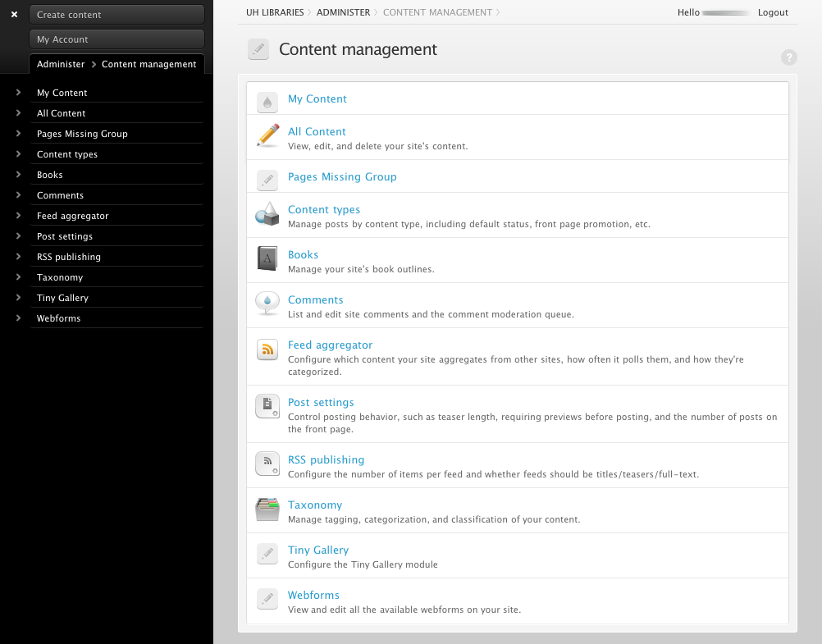Image resolution: width=822 pixels, height=644 pixels.
Task: Open the Create content menu
Action: point(117,15)
